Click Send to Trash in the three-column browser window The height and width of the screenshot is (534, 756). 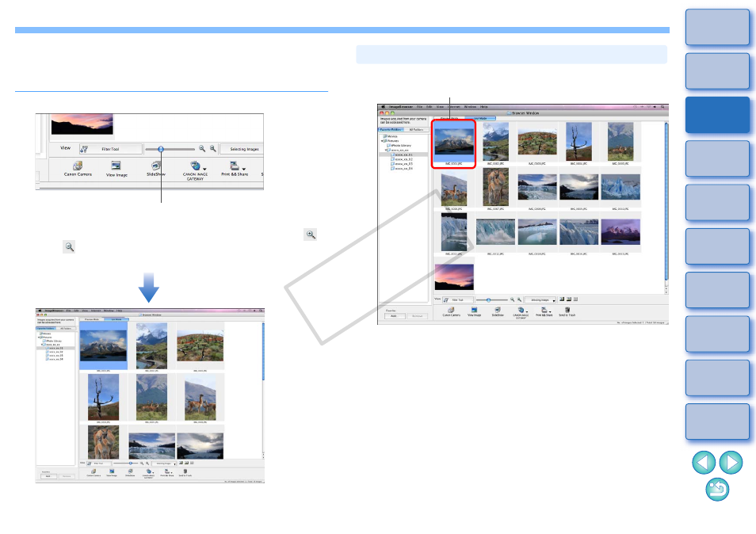(185, 472)
